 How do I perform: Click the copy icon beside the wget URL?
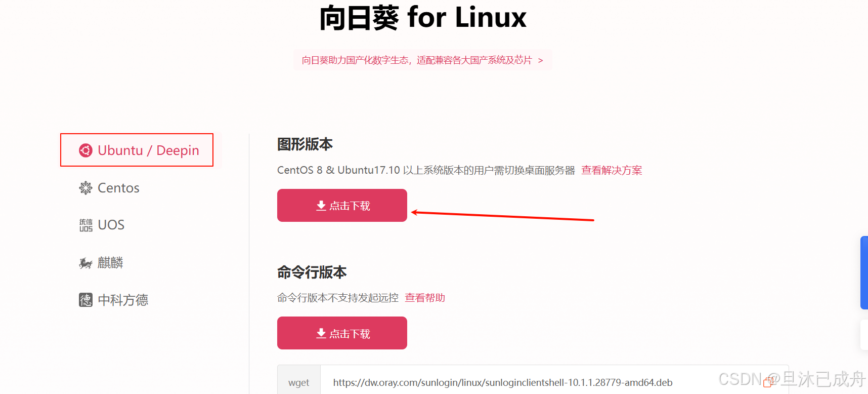click(768, 382)
